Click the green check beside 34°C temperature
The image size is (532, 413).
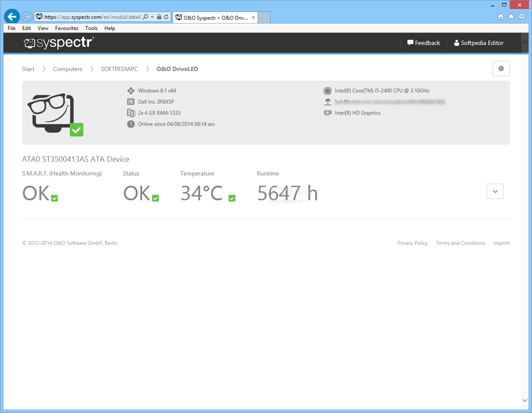tap(232, 198)
